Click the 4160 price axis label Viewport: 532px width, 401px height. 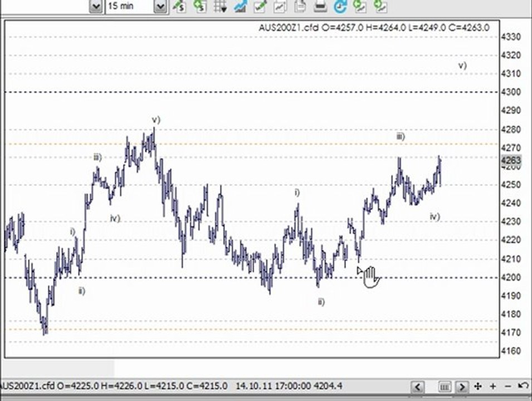click(511, 351)
